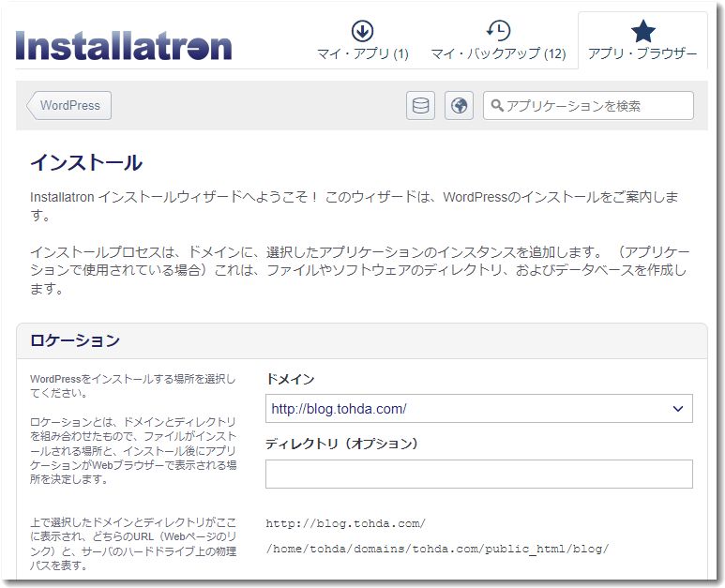Open マイ・バックアップ (12) tab
This screenshot has width=725, height=588.
coord(498,40)
